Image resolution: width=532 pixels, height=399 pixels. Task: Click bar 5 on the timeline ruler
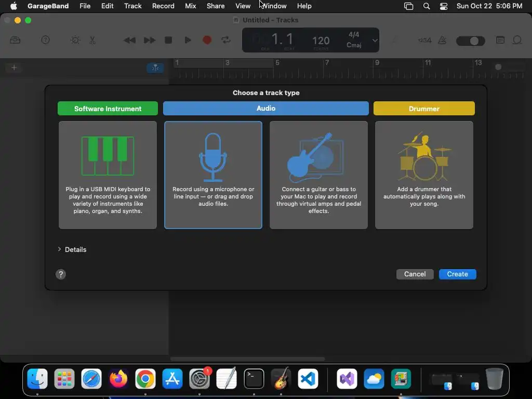(277, 63)
